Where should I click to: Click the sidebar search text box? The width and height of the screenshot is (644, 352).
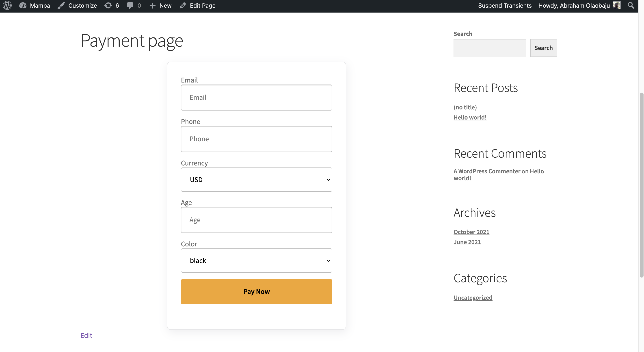[490, 48]
